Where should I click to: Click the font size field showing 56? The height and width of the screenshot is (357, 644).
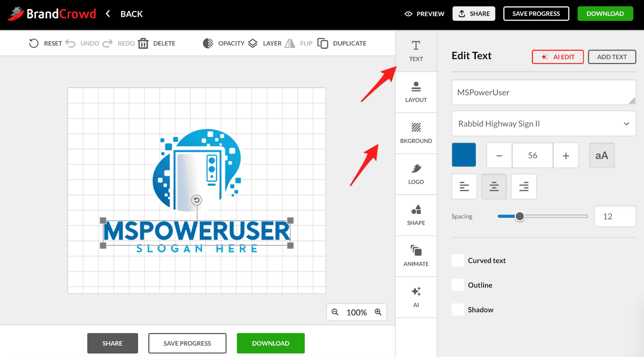(x=533, y=156)
